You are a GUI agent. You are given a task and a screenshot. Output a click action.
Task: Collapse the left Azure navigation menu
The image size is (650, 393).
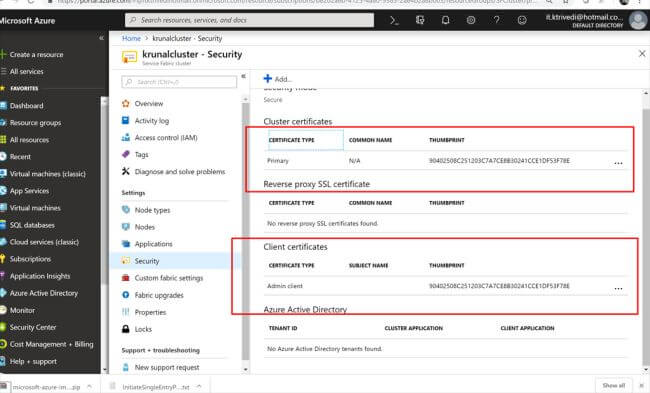tap(101, 38)
